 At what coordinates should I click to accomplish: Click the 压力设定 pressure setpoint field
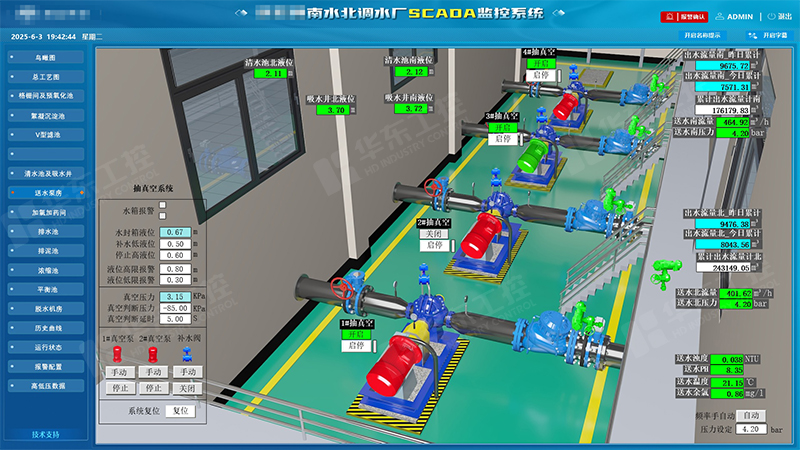pyautogui.click(x=752, y=428)
